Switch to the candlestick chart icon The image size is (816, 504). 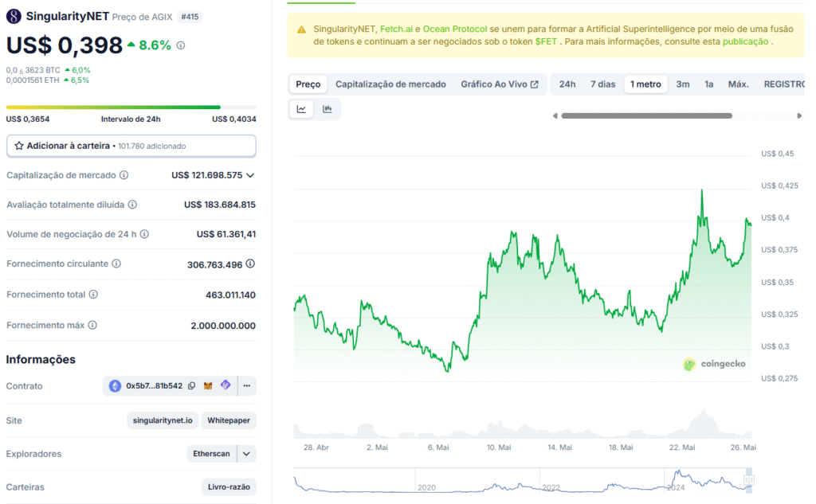(327, 109)
